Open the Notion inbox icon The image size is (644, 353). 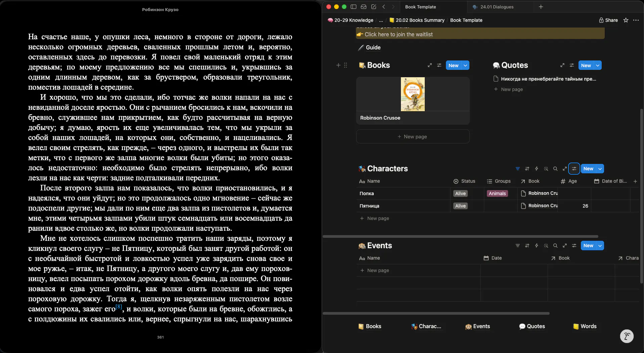pyautogui.click(x=363, y=7)
